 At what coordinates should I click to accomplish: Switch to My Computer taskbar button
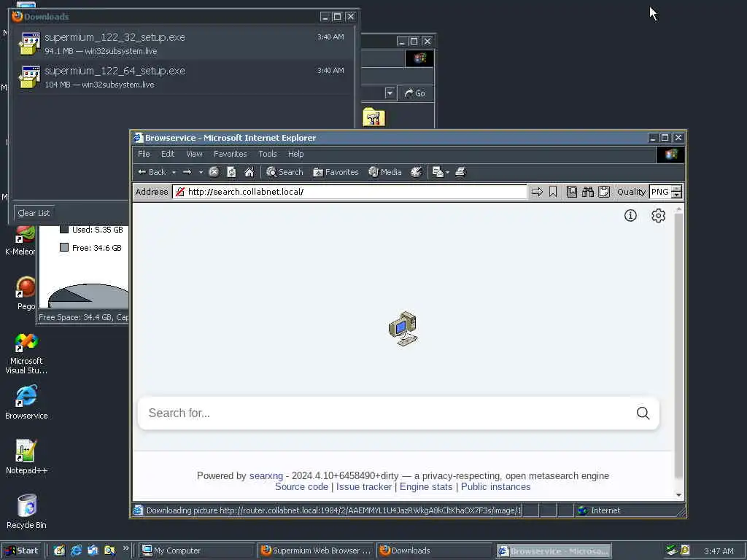tap(196, 551)
